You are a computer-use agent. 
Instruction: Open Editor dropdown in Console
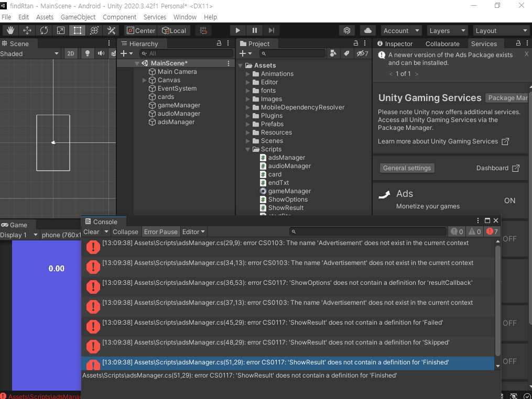(x=193, y=232)
